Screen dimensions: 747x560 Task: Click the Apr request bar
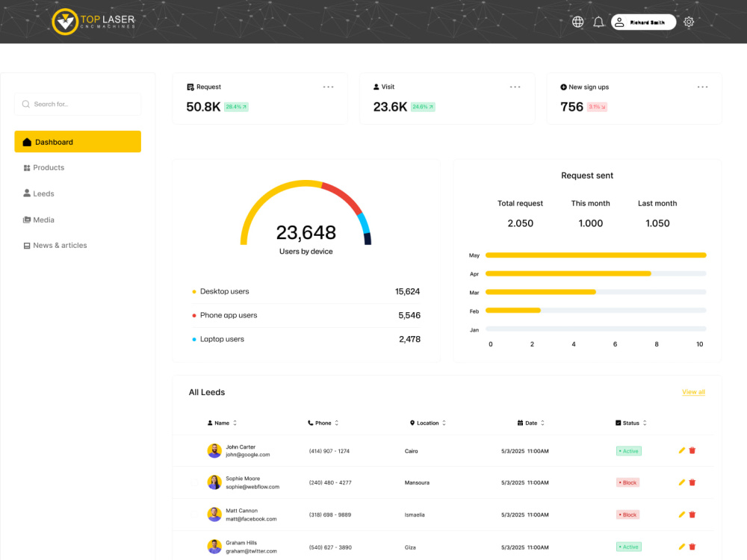tap(568, 274)
